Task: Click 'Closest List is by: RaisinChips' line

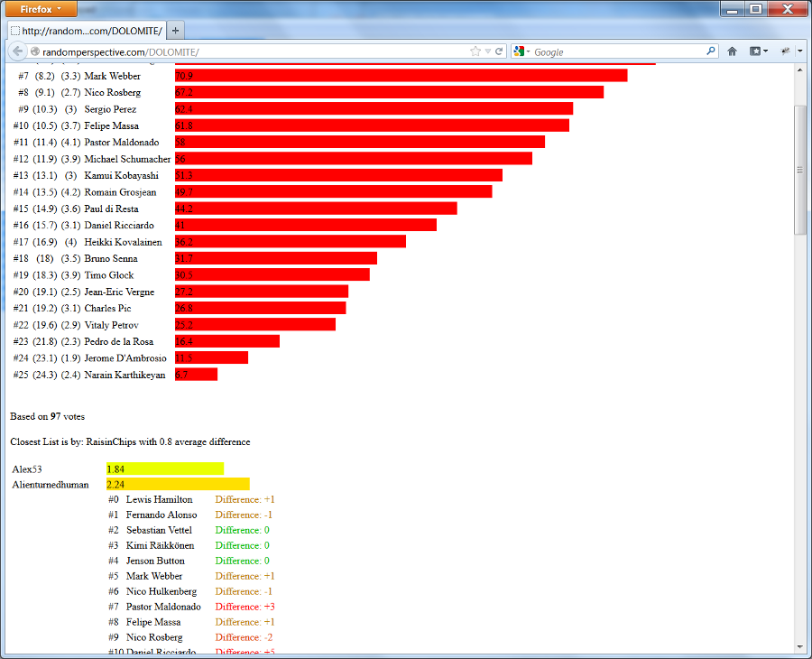Action: click(130, 442)
